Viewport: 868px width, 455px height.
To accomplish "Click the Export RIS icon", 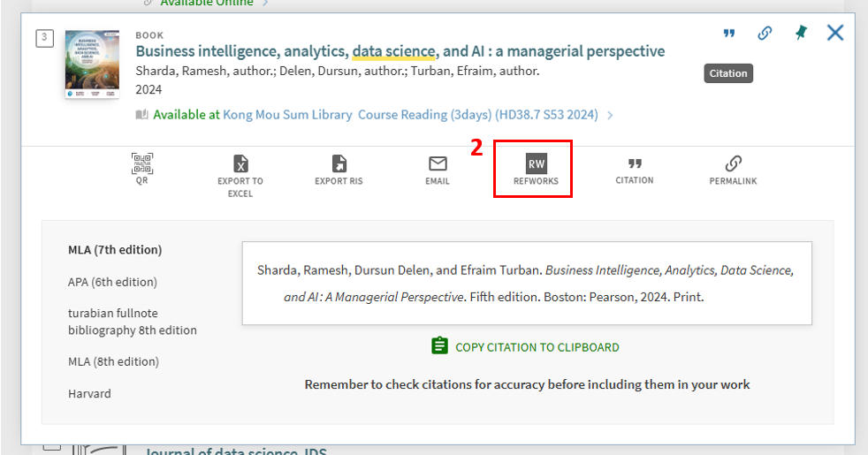I will pyautogui.click(x=339, y=164).
